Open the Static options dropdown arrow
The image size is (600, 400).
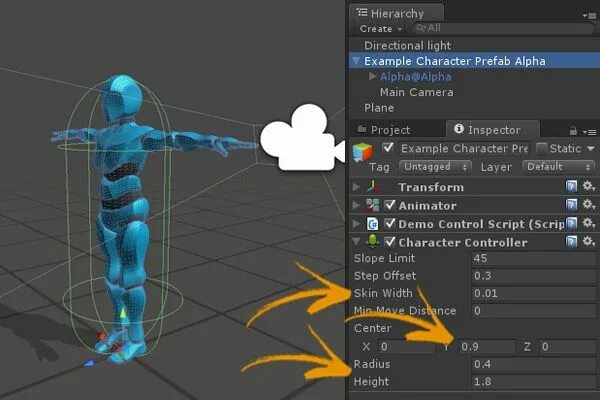pos(591,149)
